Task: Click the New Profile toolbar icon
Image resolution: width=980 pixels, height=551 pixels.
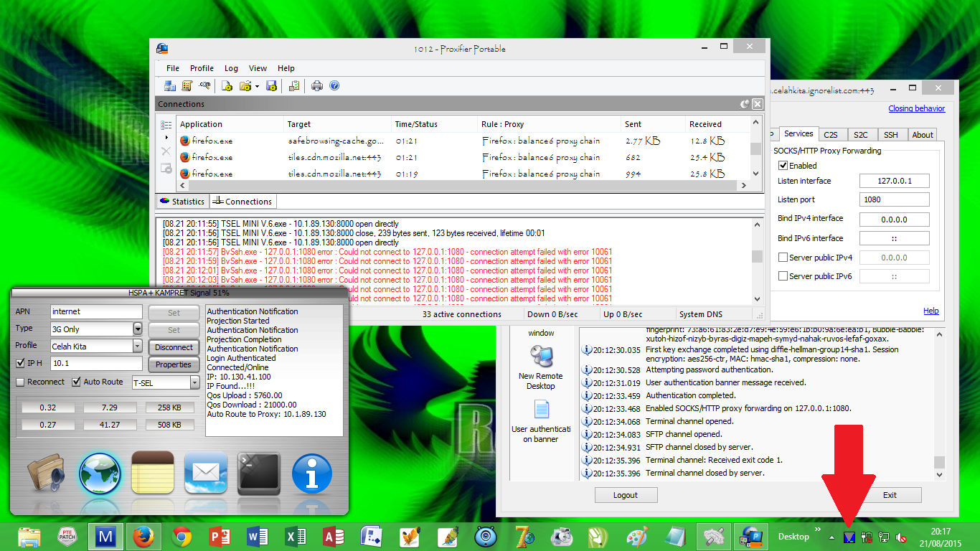Action: click(x=227, y=86)
